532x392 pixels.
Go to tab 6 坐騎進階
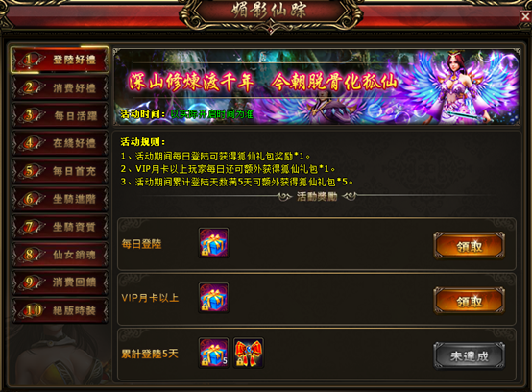[x=60, y=199]
